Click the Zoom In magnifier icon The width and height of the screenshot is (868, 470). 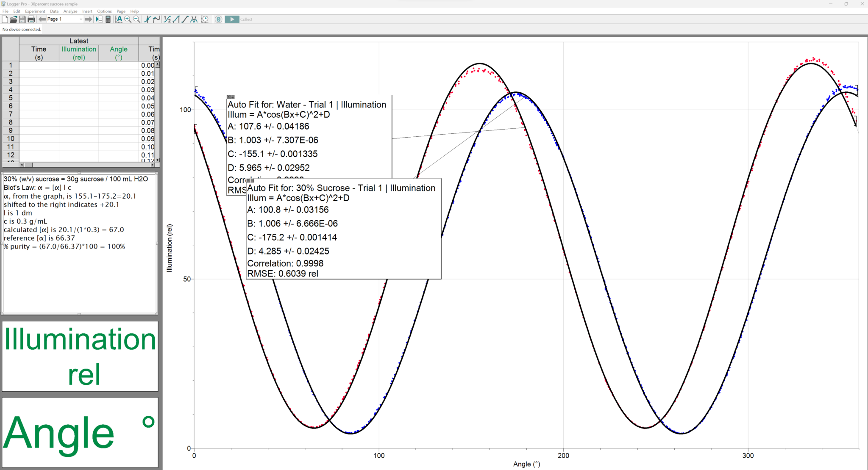point(128,19)
